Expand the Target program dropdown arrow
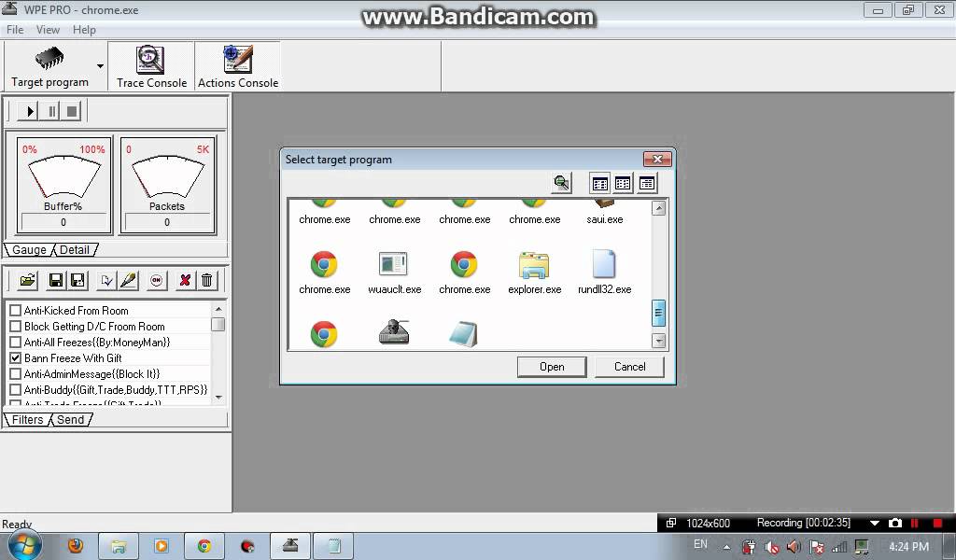 coord(100,66)
